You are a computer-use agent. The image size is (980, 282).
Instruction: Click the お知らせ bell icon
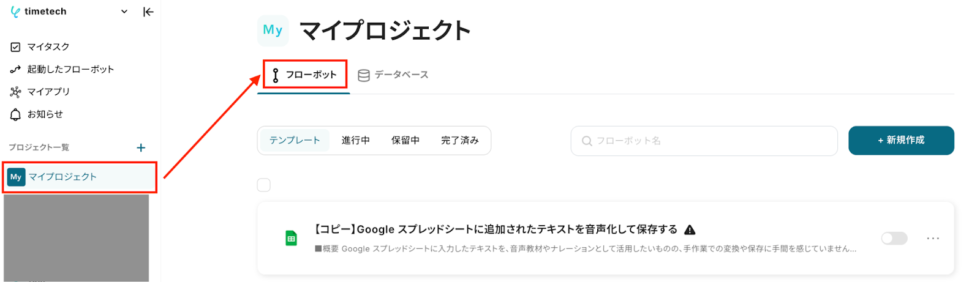[x=16, y=114]
